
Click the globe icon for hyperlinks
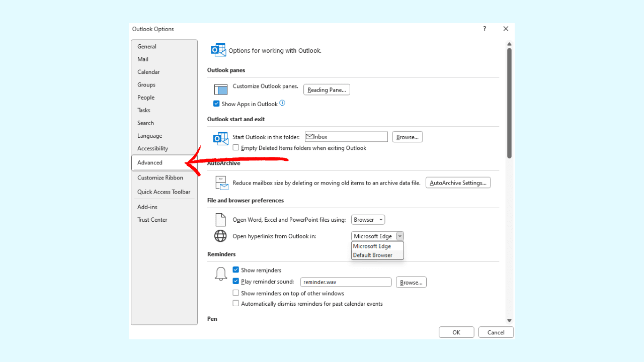[220, 236]
